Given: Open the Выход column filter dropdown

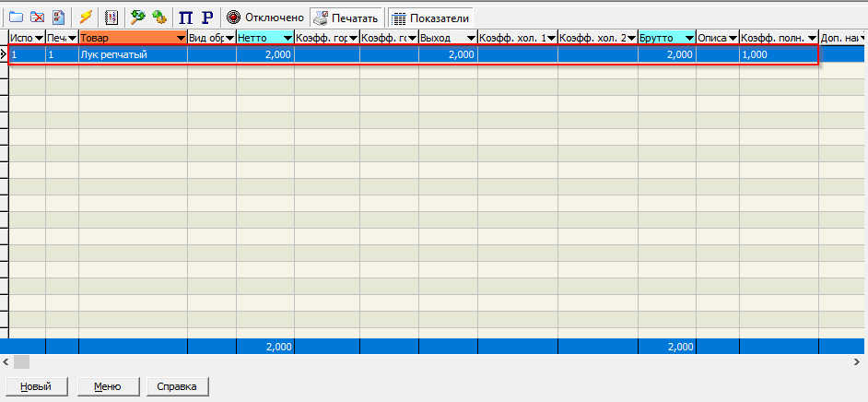Looking at the screenshot, I should pyautogui.click(x=471, y=38).
